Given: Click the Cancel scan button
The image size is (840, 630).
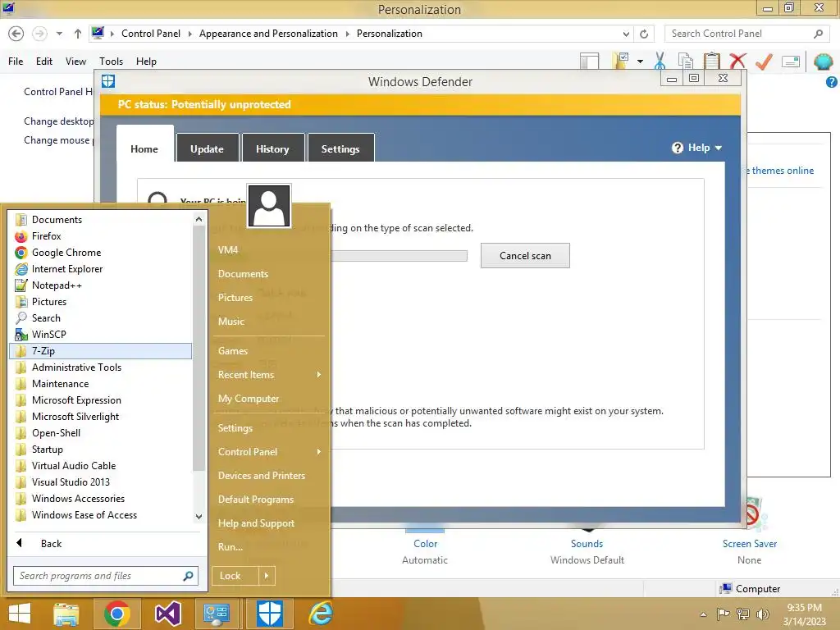Looking at the screenshot, I should tap(525, 256).
